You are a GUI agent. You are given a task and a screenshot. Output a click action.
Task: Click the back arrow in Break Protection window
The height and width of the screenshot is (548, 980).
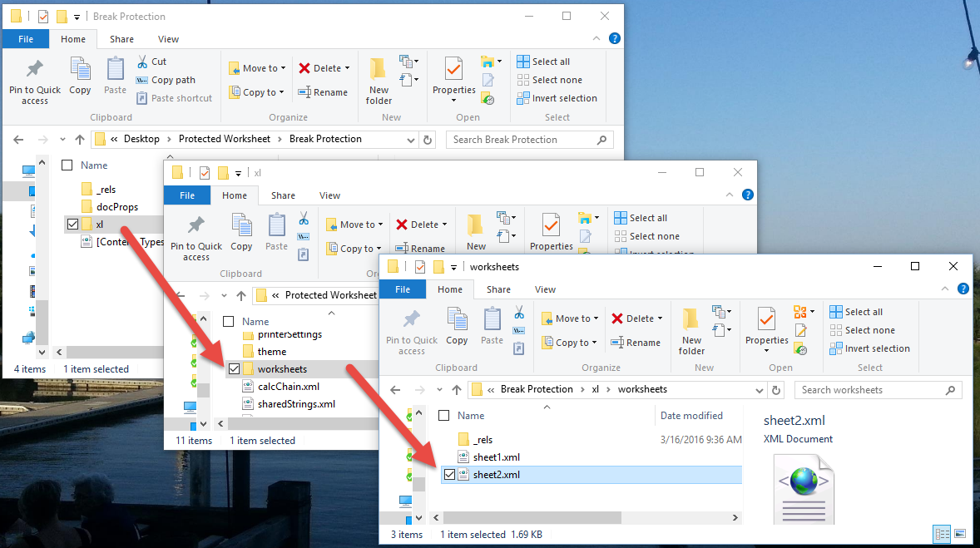coord(19,140)
